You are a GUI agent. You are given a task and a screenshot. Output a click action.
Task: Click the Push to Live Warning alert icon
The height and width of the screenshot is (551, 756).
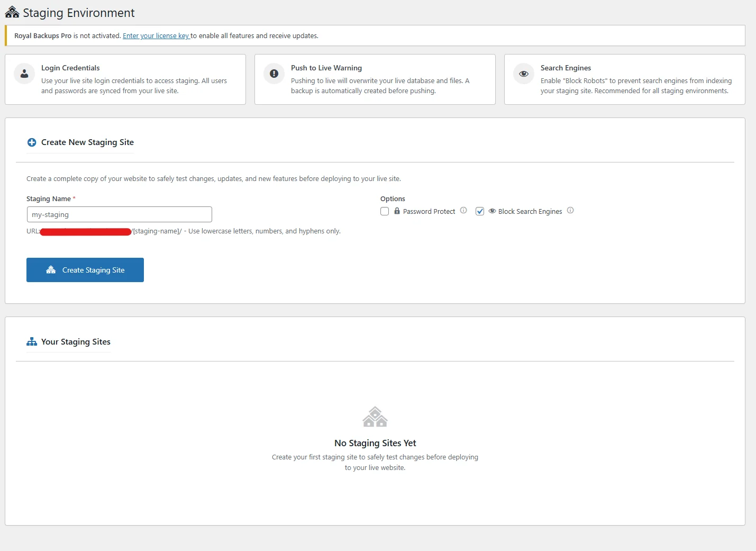274,74
